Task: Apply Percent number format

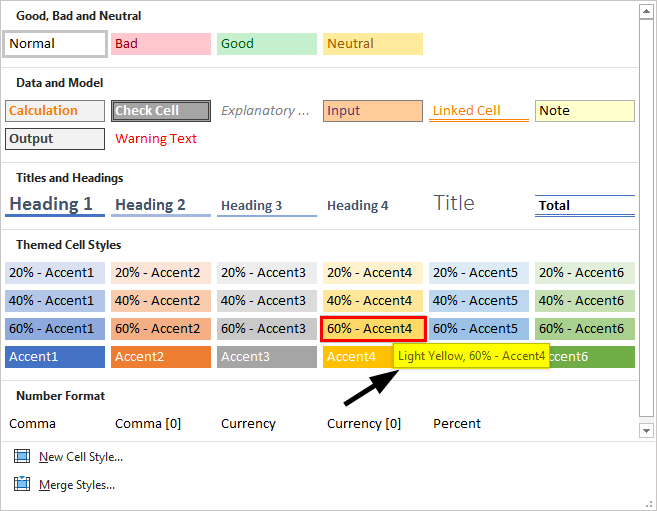Action: tap(479, 424)
